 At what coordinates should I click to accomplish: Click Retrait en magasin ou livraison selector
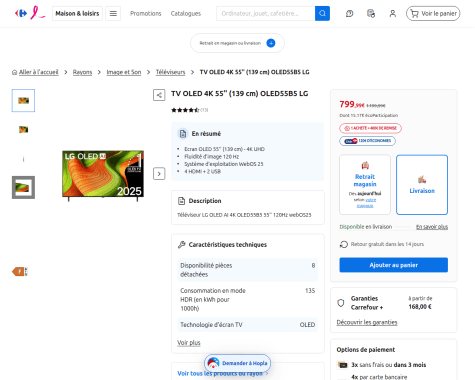click(237, 43)
